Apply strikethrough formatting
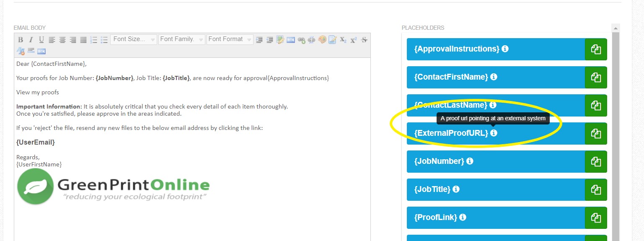This screenshot has height=241, width=644. [x=364, y=40]
